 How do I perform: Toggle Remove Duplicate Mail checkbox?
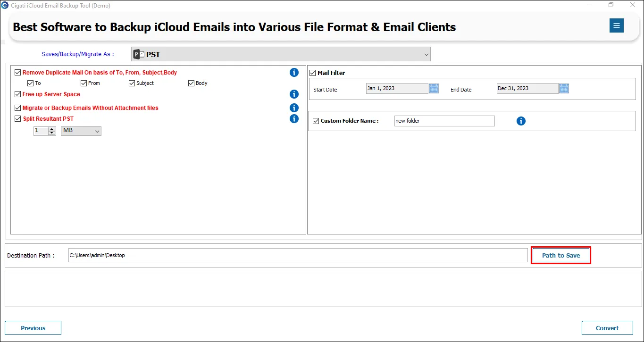click(x=18, y=73)
